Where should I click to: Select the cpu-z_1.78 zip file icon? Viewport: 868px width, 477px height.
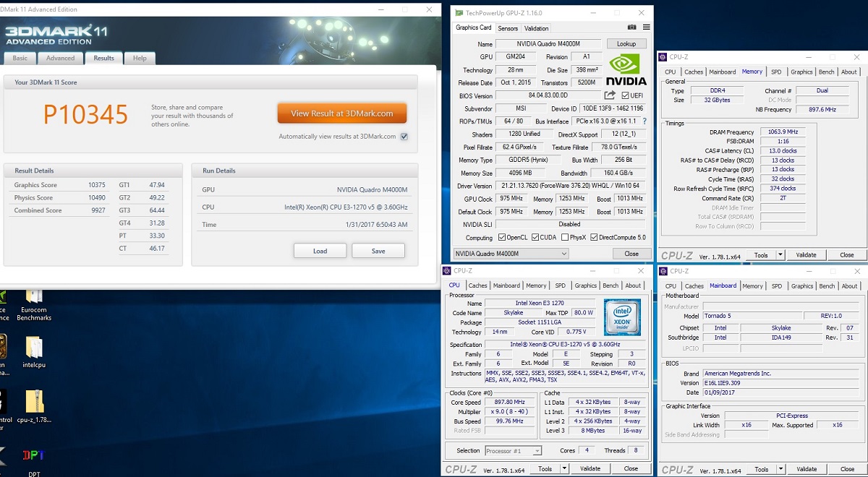click(34, 401)
